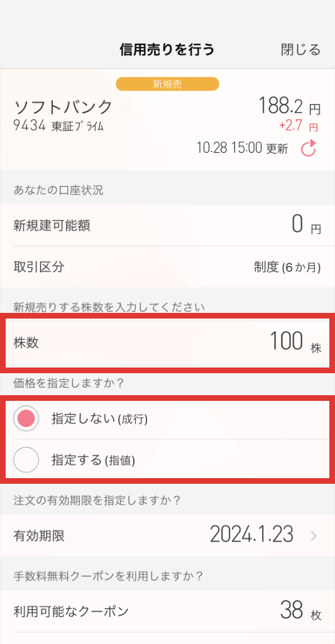Viewport: 335px width, 644px height.
Task: Tap the 信用売りを行う header title
Action: coord(167,50)
